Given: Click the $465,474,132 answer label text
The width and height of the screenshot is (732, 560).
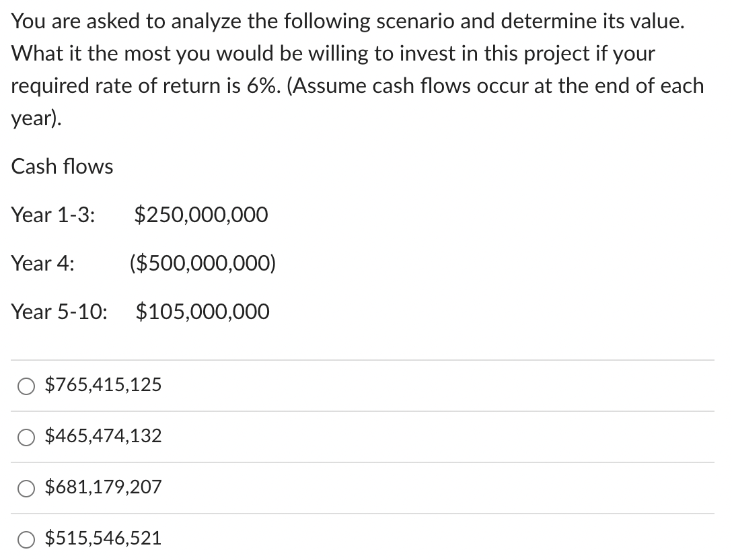Looking at the screenshot, I should coord(103,435).
